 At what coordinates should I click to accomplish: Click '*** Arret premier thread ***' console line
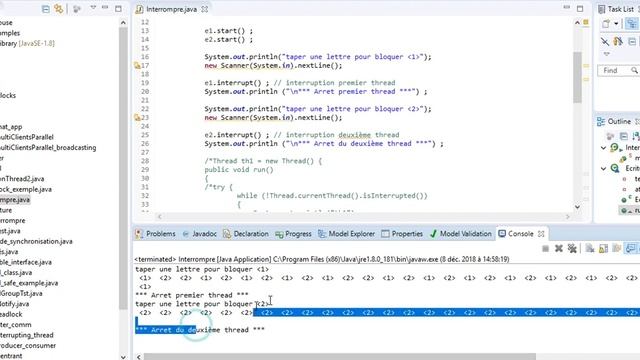191,295
